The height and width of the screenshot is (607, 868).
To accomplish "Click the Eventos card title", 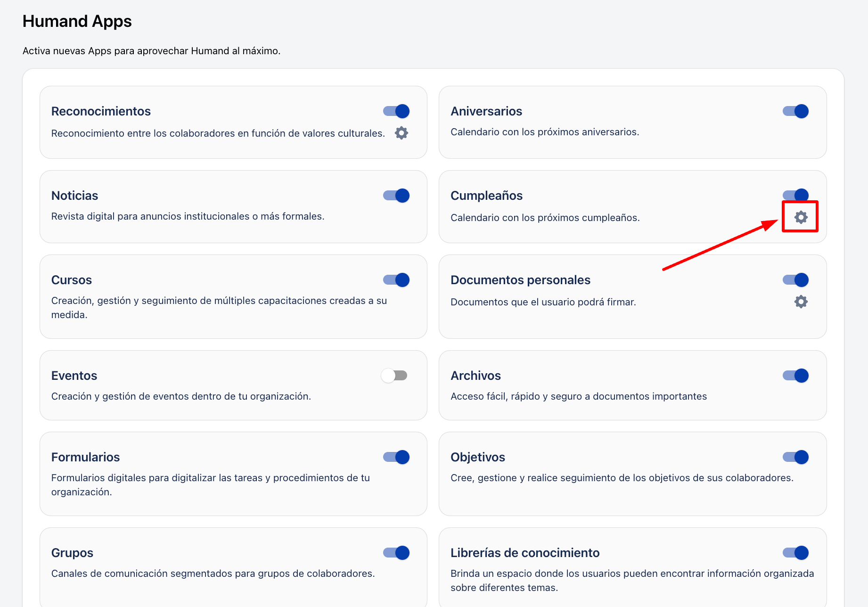I will [74, 376].
